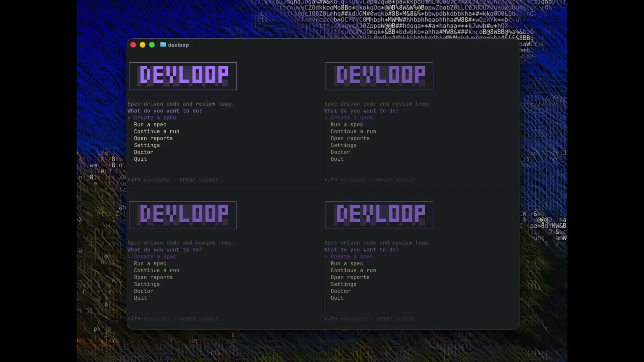This screenshot has height=362, width=644.
Task: Run Doctor in the top-right pane
Action: click(340, 152)
